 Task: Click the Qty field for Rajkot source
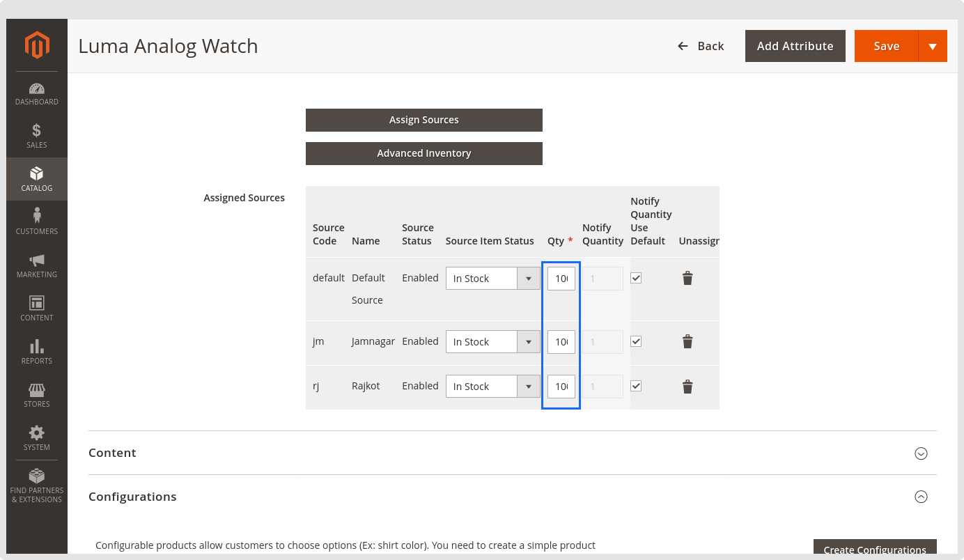[561, 387]
